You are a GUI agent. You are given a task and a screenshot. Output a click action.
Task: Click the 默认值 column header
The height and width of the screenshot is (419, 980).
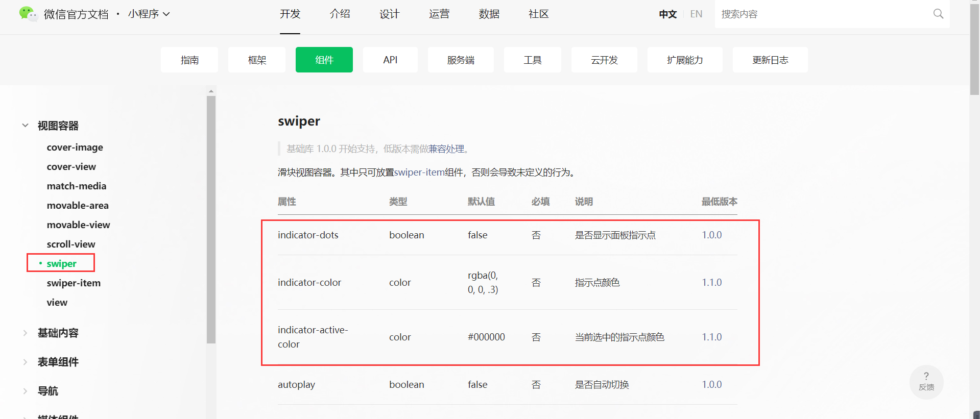pos(481,202)
